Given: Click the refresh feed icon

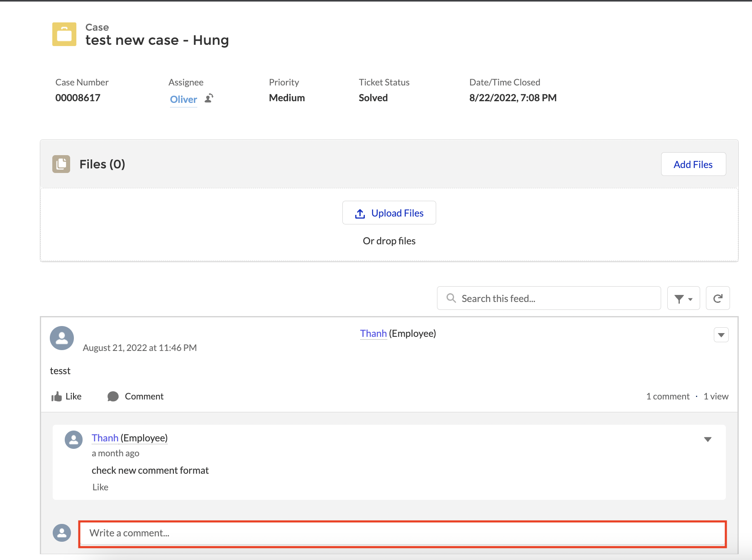Looking at the screenshot, I should click(718, 298).
